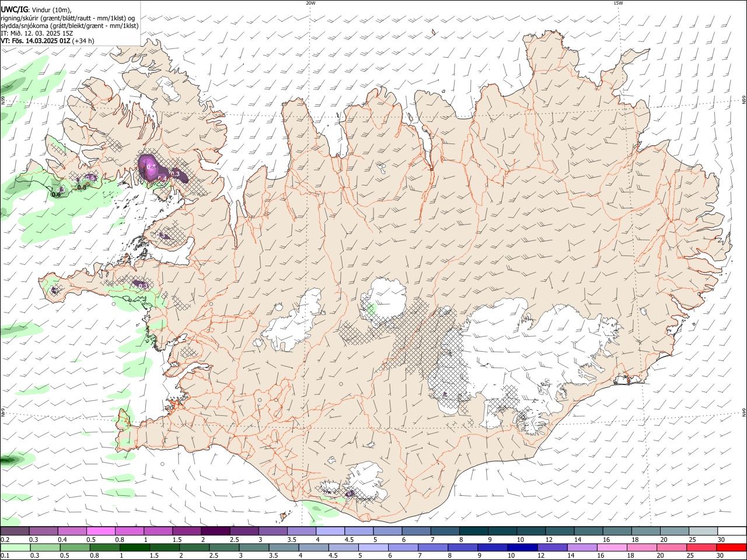Pick the darkest purple swatch labeled 2 in upper legend

[x=215, y=531]
